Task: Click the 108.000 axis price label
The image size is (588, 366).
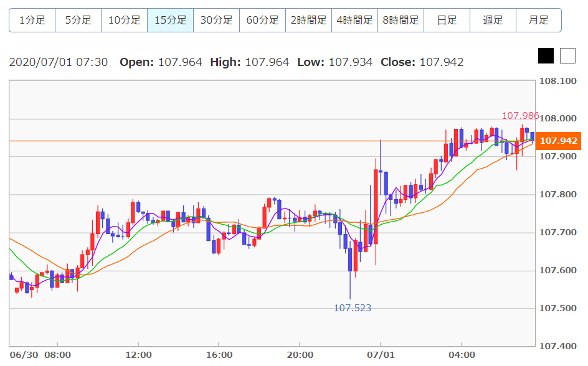Action: [x=557, y=118]
